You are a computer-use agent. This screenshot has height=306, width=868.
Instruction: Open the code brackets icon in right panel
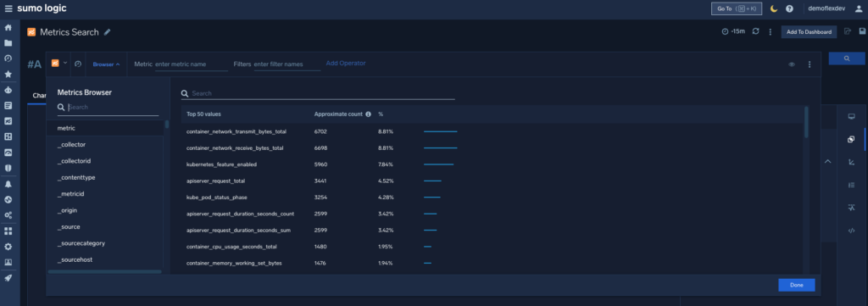point(851,231)
